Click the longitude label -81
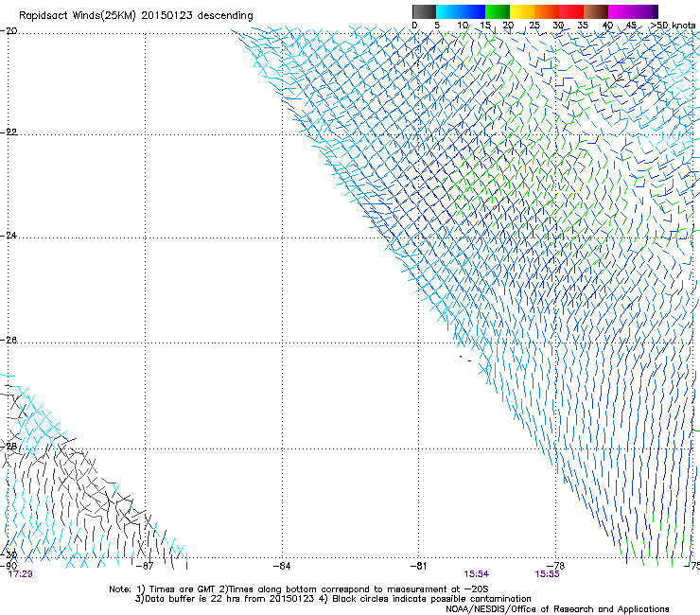The image size is (700, 615). pos(418,566)
